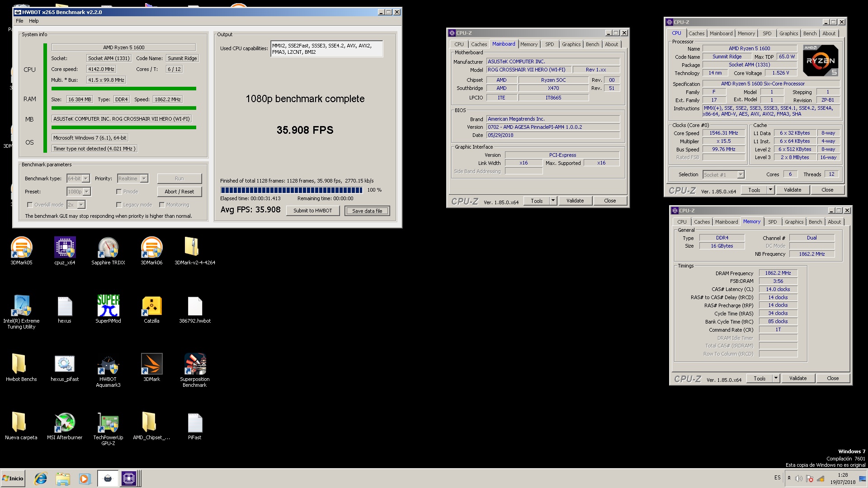The height and width of the screenshot is (488, 868).
Task: Open the Help menu in HWBOT x265
Action: tap(34, 21)
